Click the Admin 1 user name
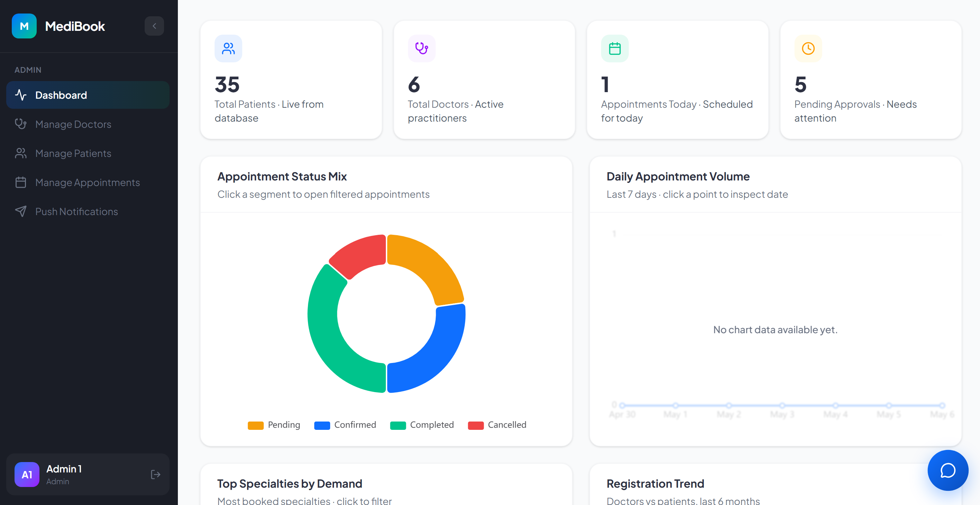 (x=64, y=469)
